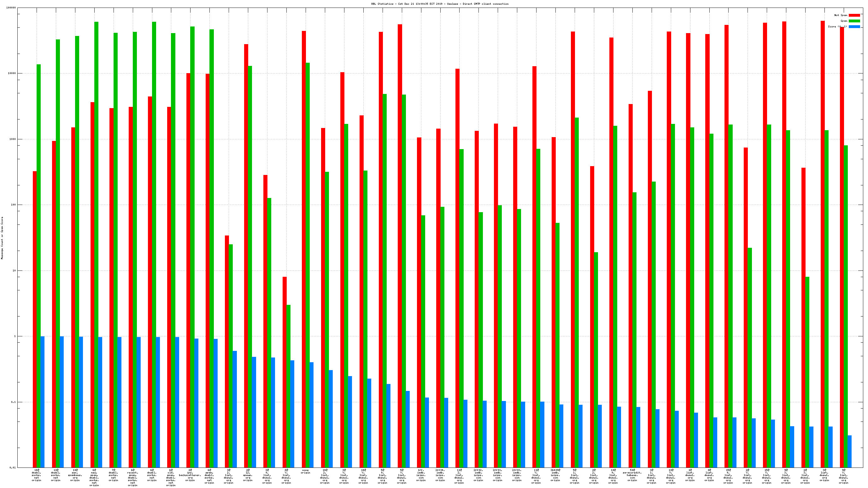The height and width of the screenshot is (488, 868).
Task: Click the 'none origin' x-axis label
Action: coord(305,472)
